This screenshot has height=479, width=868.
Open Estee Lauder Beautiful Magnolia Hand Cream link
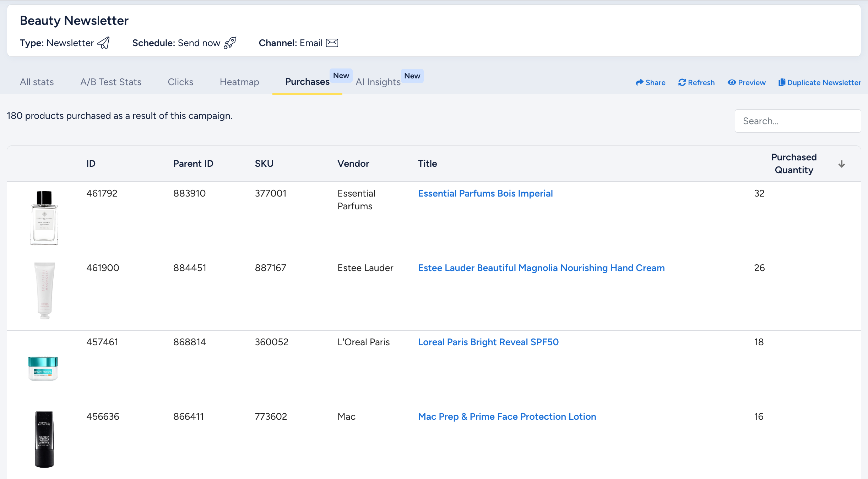(541, 268)
